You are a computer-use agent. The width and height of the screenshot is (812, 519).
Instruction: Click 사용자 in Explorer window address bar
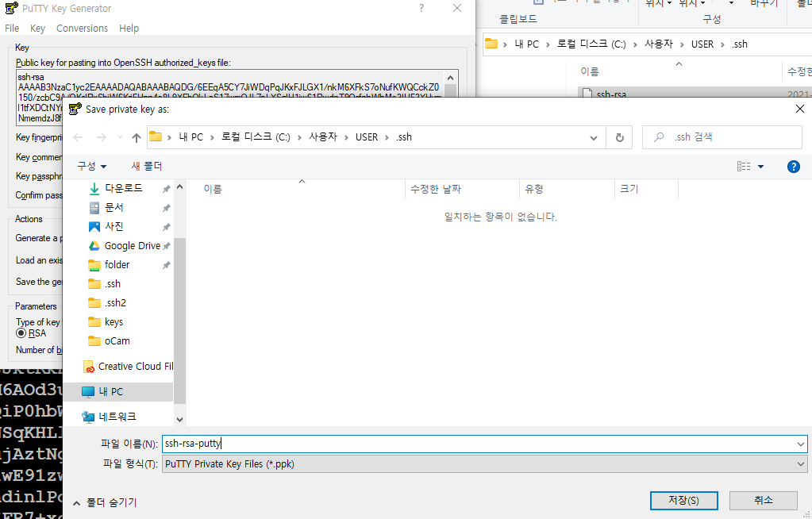659,44
